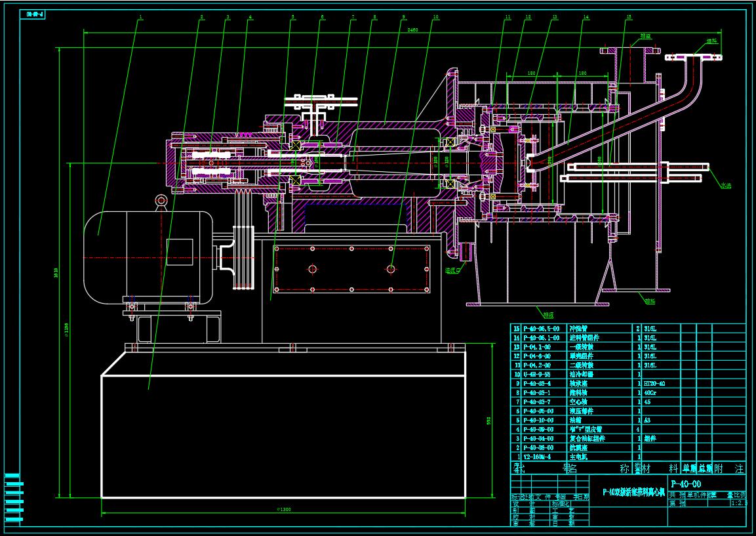The height and width of the screenshot is (536, 756).
Task: Click the 2460 overall length dimension text
Action: 412,30
